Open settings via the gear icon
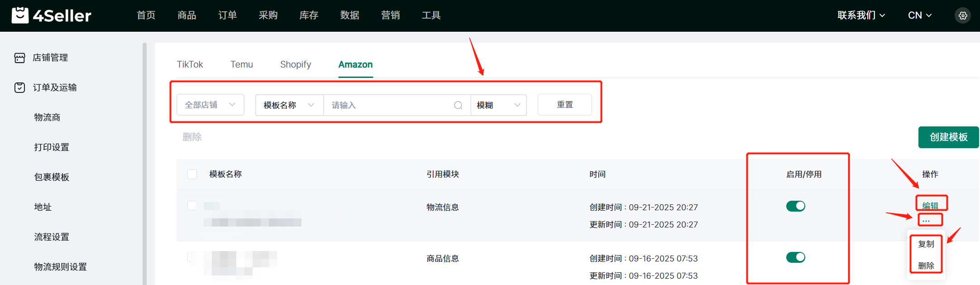 (963, 15)
